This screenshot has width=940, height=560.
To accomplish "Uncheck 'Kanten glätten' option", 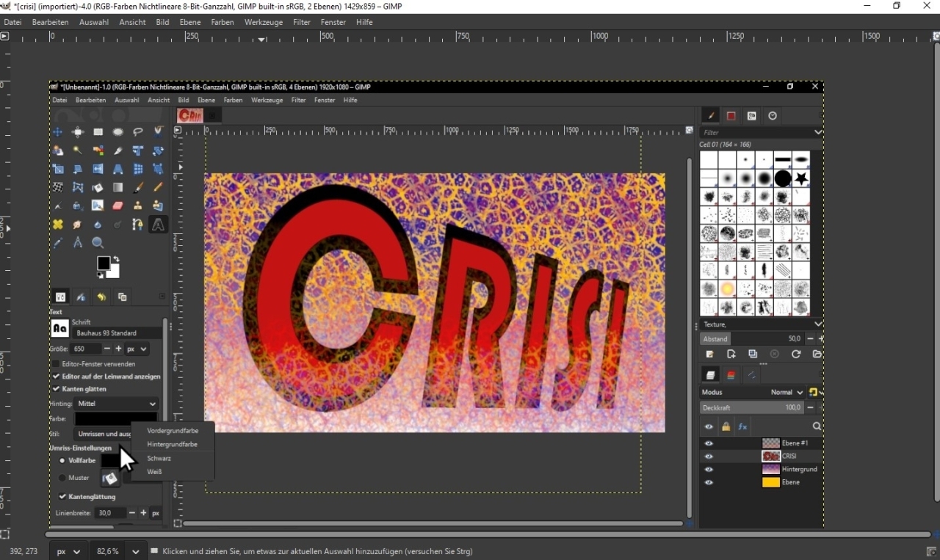I will [56, 389].
